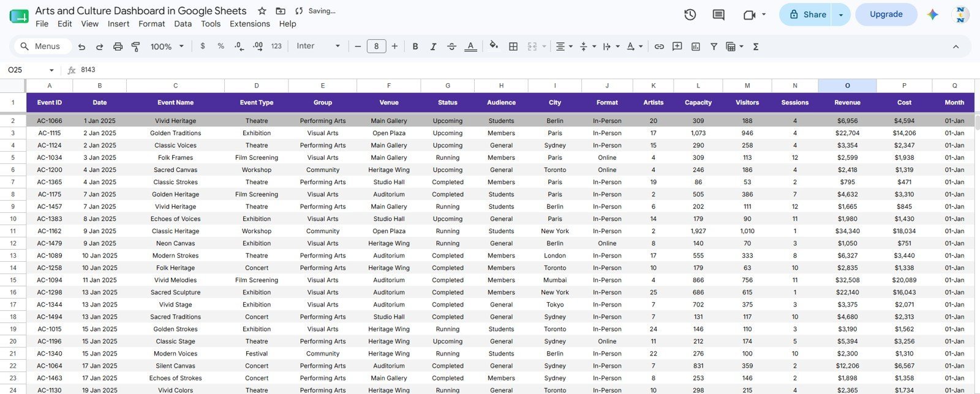Open the Insert menu
Image resolution: width=980 pixels, height=394 pixels.
click(x=118, y=24)
